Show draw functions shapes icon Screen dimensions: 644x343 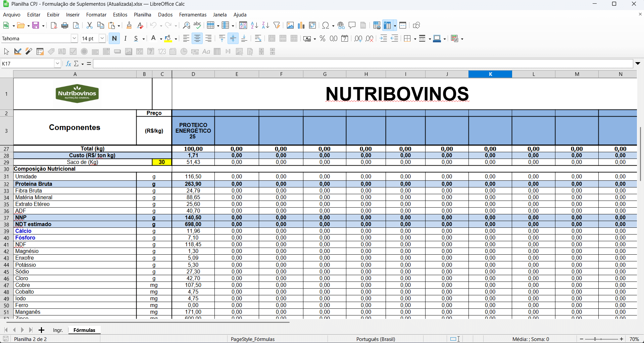[x=416, y=26]
